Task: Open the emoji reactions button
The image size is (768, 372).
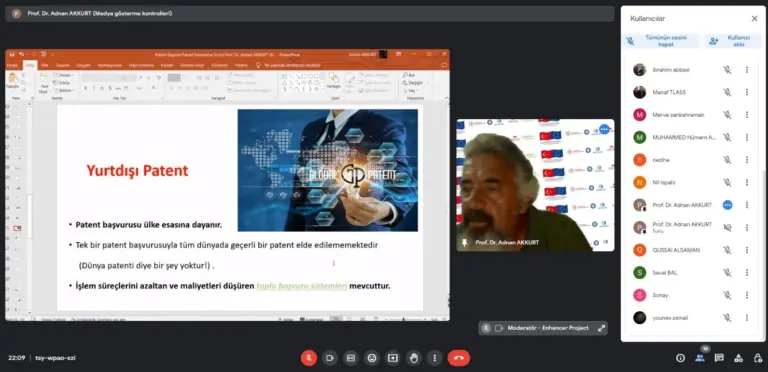Action: pyautogui.click(x=372, y=358)
